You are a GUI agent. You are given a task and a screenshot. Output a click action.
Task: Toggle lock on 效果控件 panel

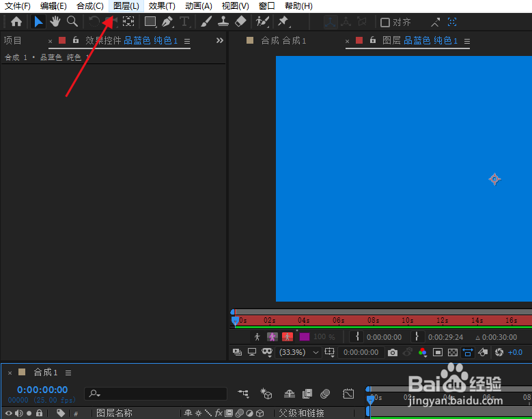pyautogui.click(x=76, y=40)
